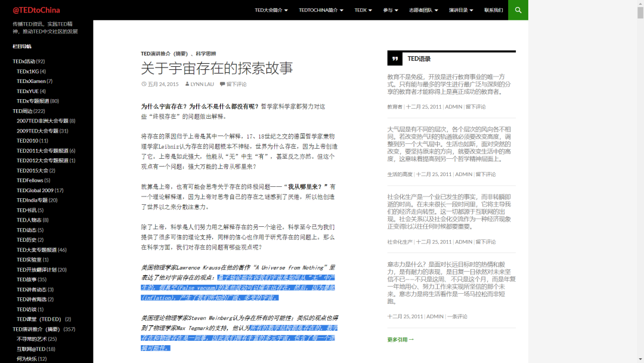Open the TED语录 widget heading

pos(419,59)
